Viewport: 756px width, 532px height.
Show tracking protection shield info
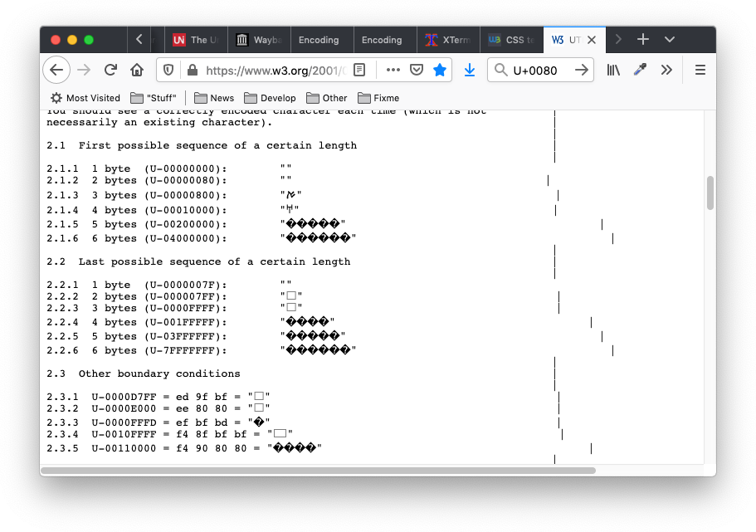pos(168,71)
